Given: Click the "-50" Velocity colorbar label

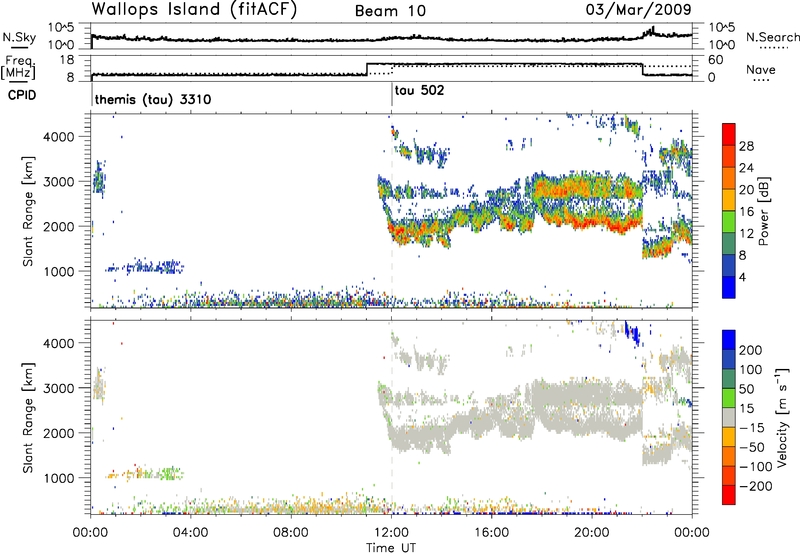Looking at the screenshot, I should (x=752, y=447).
